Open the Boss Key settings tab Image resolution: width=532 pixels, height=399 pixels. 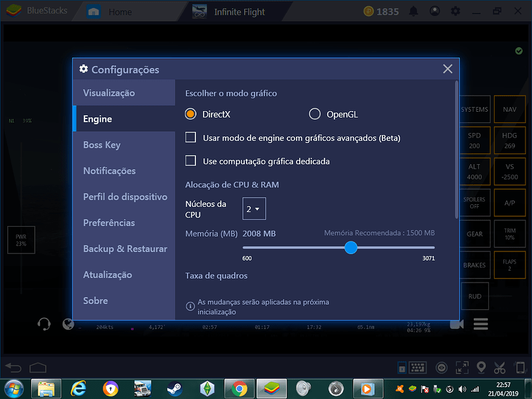[x=124, y=145]
